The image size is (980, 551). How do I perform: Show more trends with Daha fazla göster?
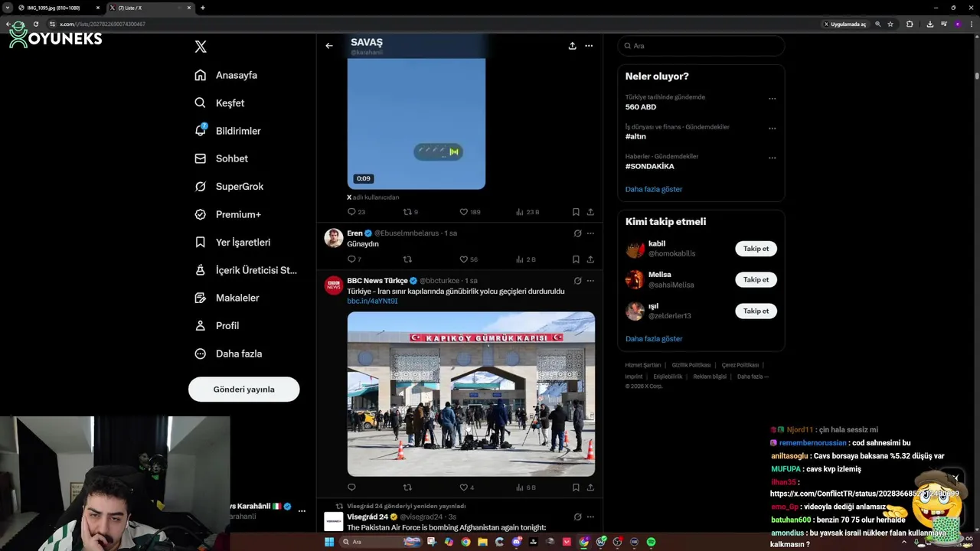[654, 189]
